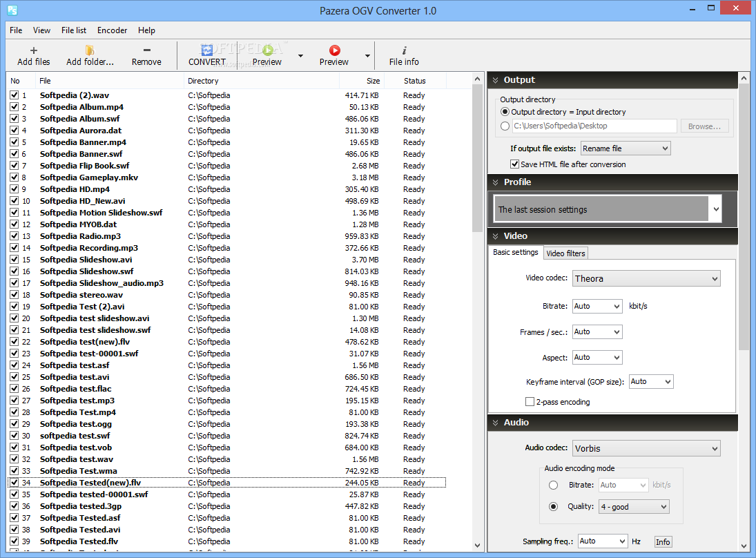Viewport: 756px width, 558px height.
Task: Collapse the Video section header
Action: [612, 236]
